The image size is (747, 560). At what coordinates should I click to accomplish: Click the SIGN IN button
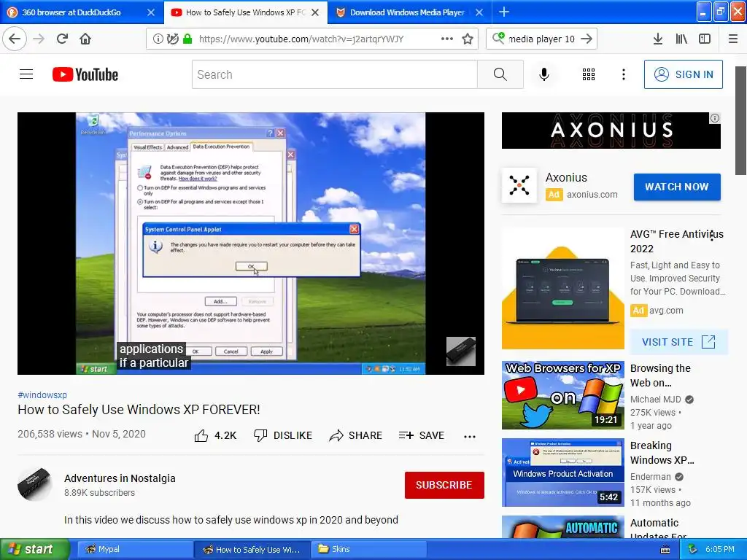[683, 74]
